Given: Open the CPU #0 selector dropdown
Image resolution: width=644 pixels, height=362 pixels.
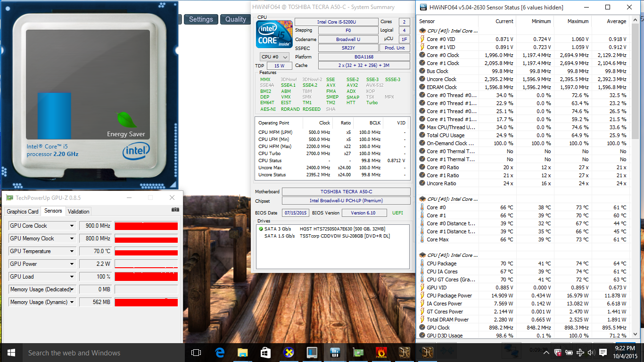Looking at the screenshot, I should tap(275, 57).
